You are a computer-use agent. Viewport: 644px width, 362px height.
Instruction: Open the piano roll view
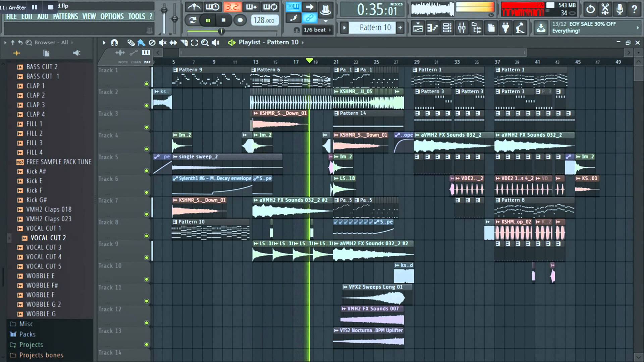tap(432, 28)
